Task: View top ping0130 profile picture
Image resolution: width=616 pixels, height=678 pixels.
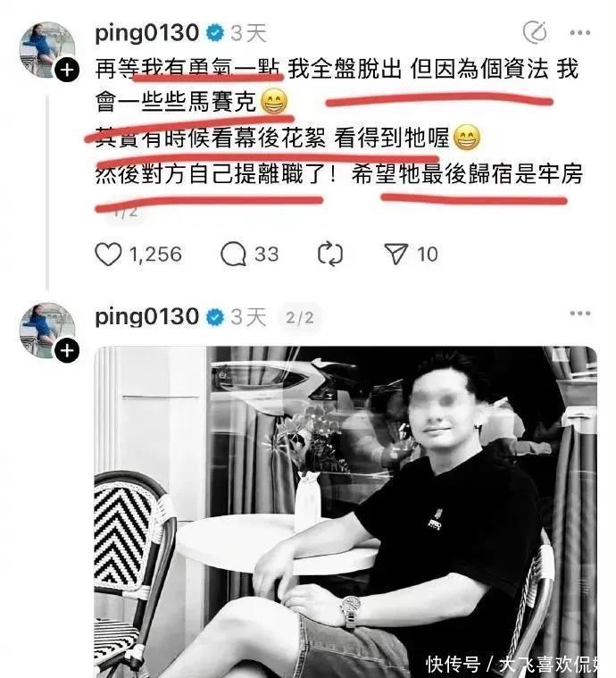Action: [47, 50]
